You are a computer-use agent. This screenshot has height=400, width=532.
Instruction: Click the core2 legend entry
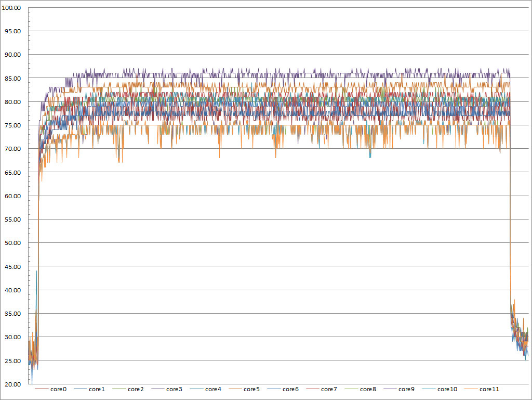pyautogui.click(x=128, y=389)
